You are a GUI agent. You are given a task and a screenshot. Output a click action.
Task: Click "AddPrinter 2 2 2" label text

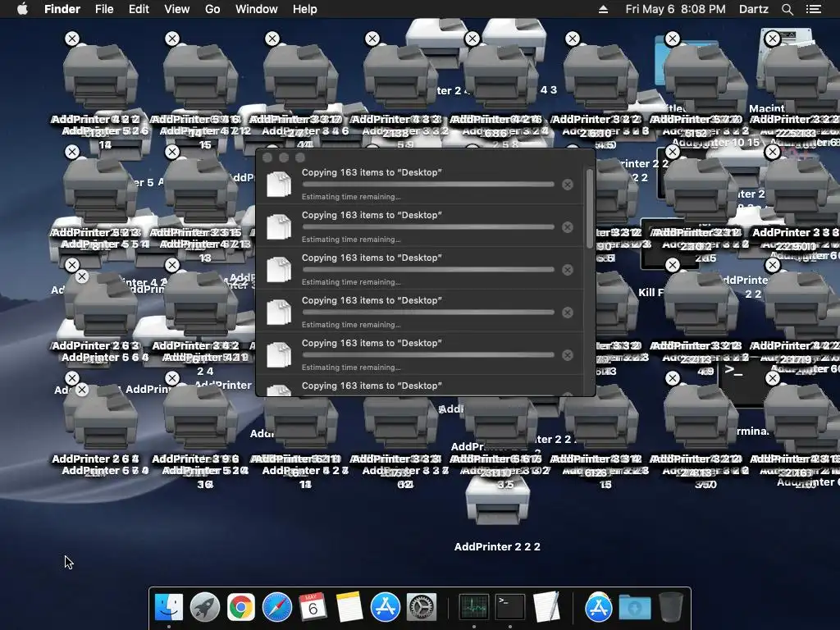point(497,547)
